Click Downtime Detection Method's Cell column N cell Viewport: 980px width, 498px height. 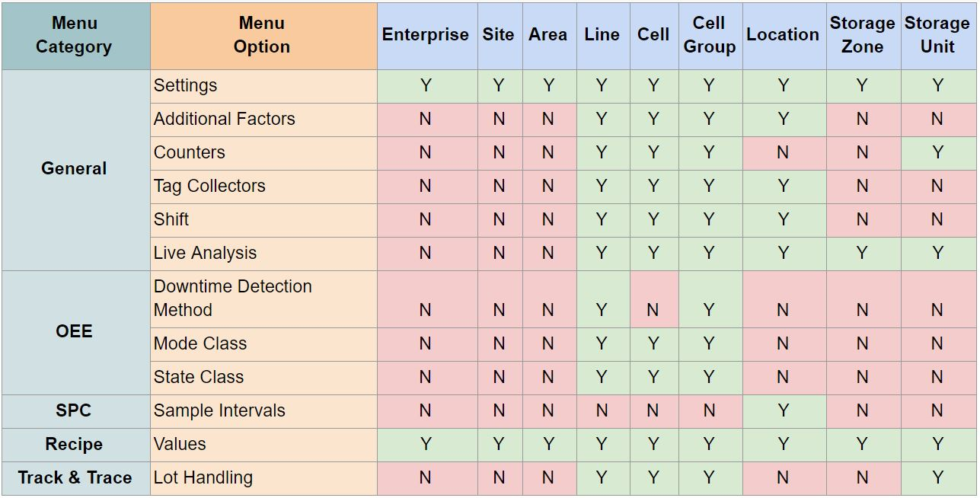click(653, 310)
